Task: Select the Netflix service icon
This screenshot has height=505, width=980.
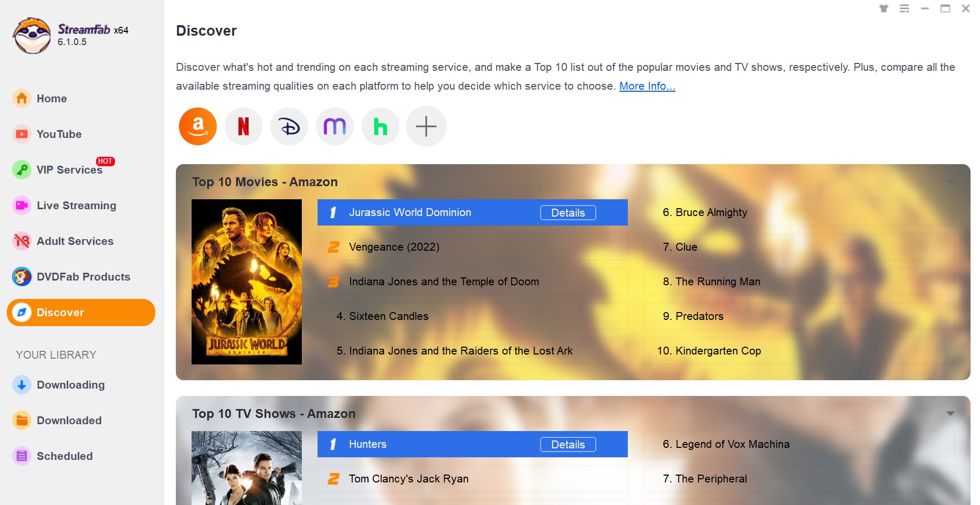Action: [x=244, y=126]
